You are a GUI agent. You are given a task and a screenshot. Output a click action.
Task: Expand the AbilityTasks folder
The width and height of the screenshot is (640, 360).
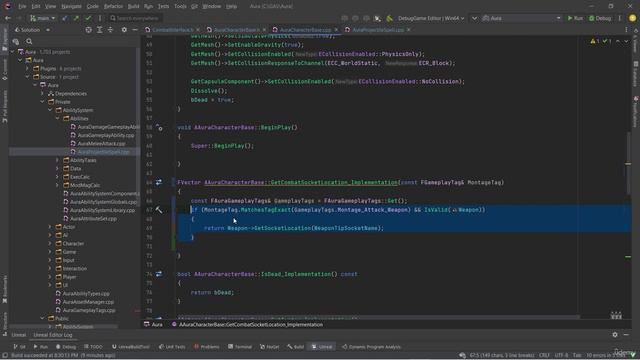pos(58,160)
